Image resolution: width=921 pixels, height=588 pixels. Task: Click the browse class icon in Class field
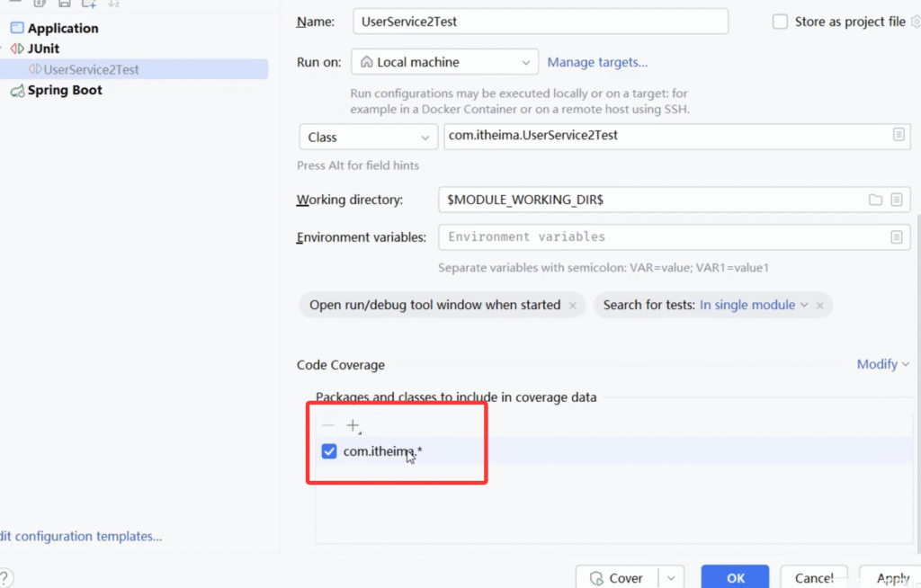pos(897,135)
